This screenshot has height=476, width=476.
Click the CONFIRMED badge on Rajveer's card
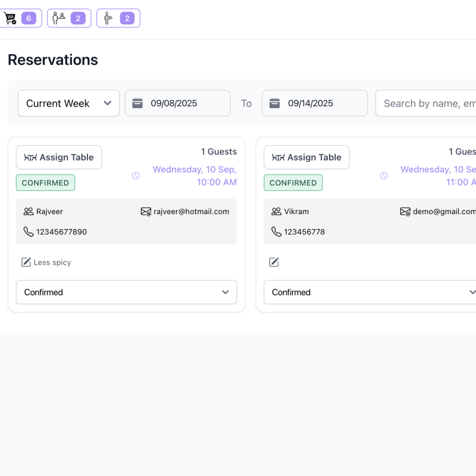click(x=45, y=183)
